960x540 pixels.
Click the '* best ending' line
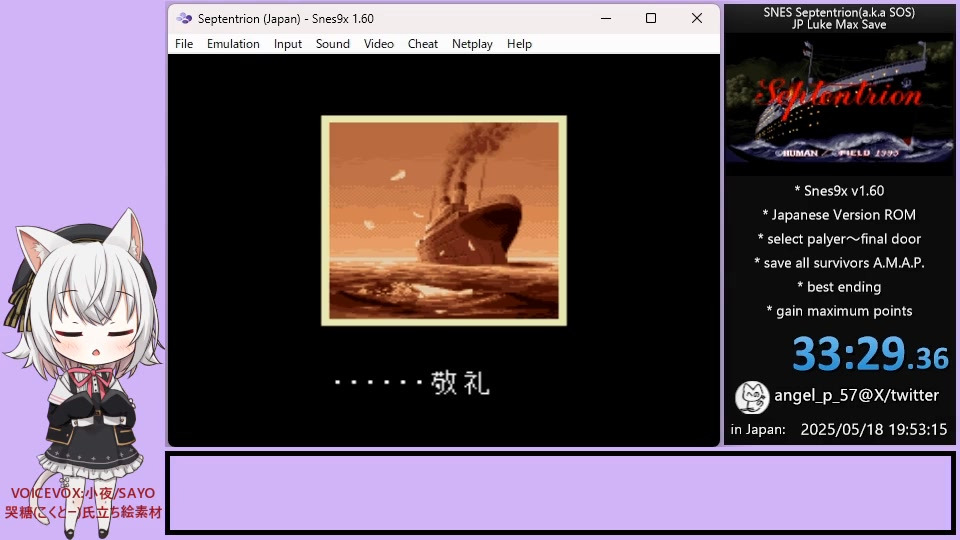[x=839, y=287]
